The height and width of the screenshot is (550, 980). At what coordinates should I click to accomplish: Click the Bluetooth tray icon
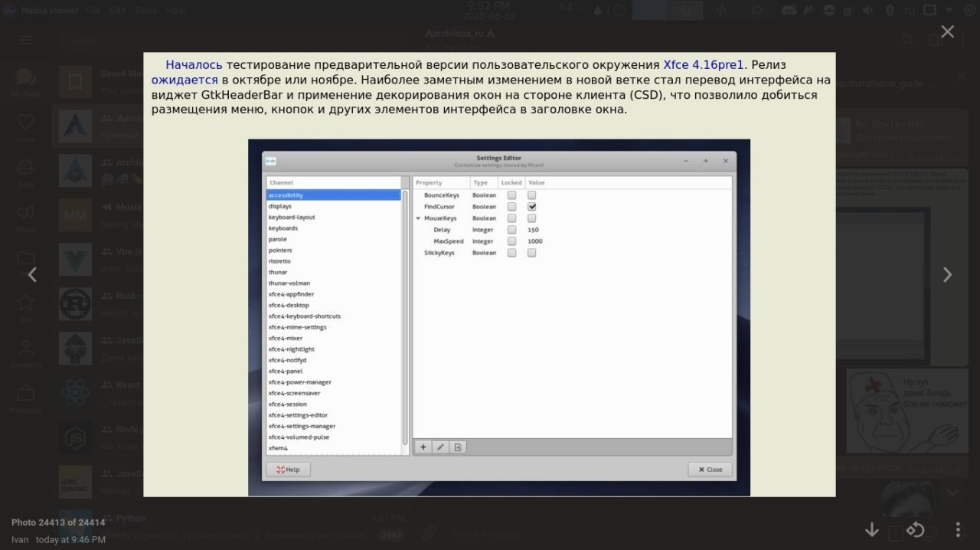click(x=890, y=11)
